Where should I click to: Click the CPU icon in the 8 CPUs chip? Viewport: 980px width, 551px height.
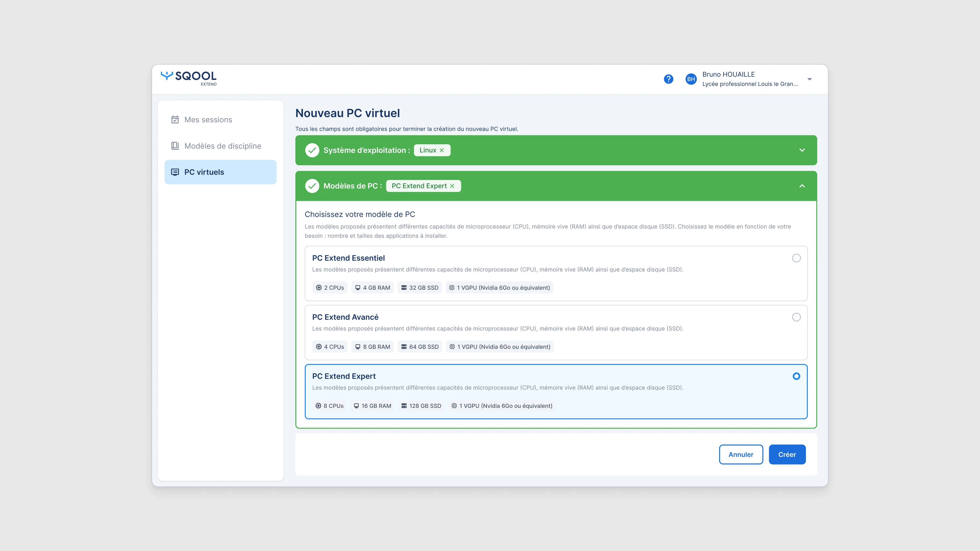coord(318,406)
